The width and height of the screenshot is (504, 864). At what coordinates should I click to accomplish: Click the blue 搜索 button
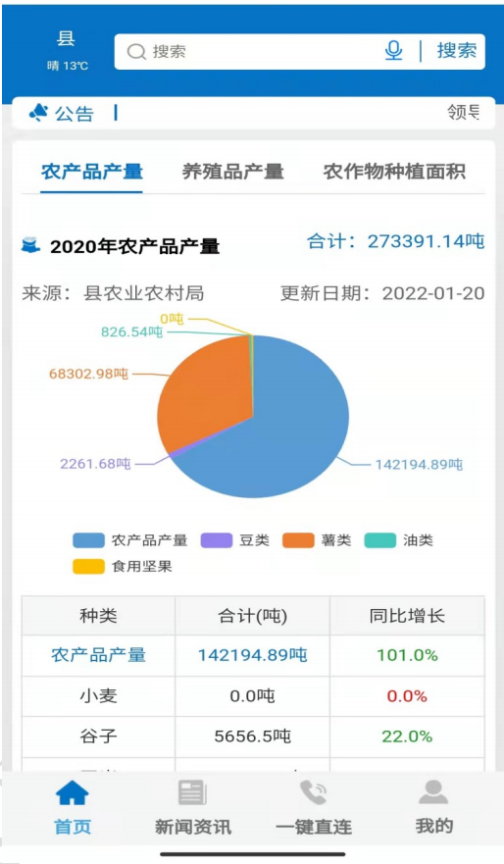coord(457,51)
